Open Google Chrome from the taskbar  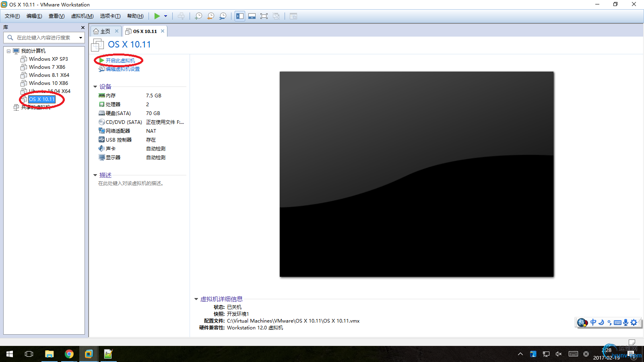pyautogui.click(x=69, y=354)
